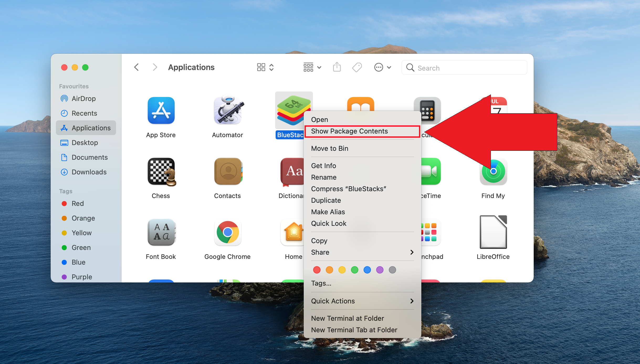Expand Share submenu arrow
Screen dimensions: 640x364
coord(411,253)
